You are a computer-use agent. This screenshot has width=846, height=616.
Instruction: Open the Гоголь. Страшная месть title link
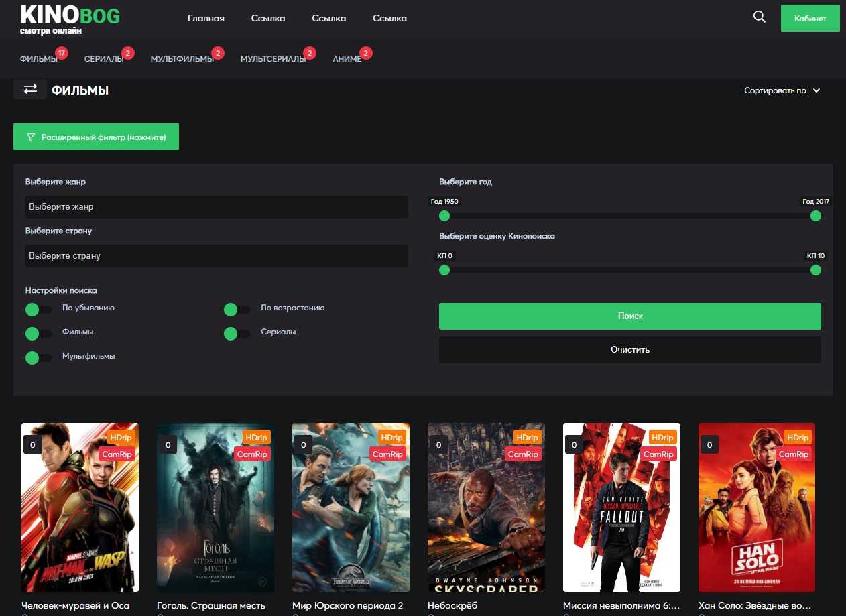[x=210, y=605]
